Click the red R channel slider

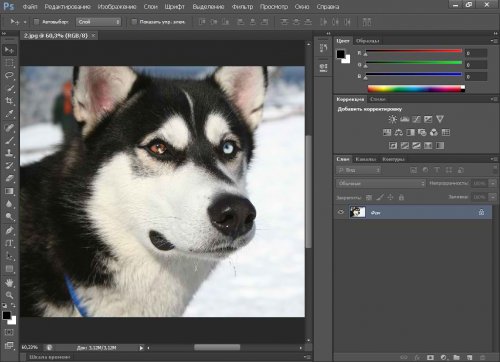(414, 52)
